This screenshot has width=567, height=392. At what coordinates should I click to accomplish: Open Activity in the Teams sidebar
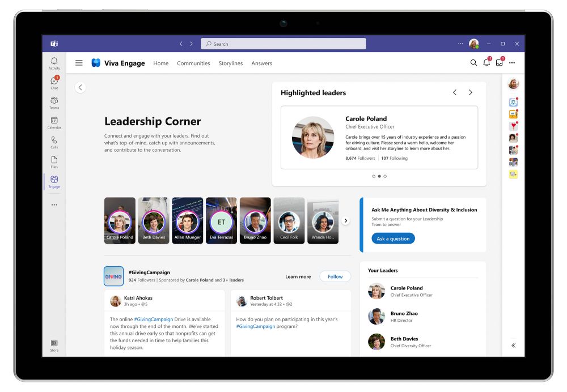coord(54,63)
